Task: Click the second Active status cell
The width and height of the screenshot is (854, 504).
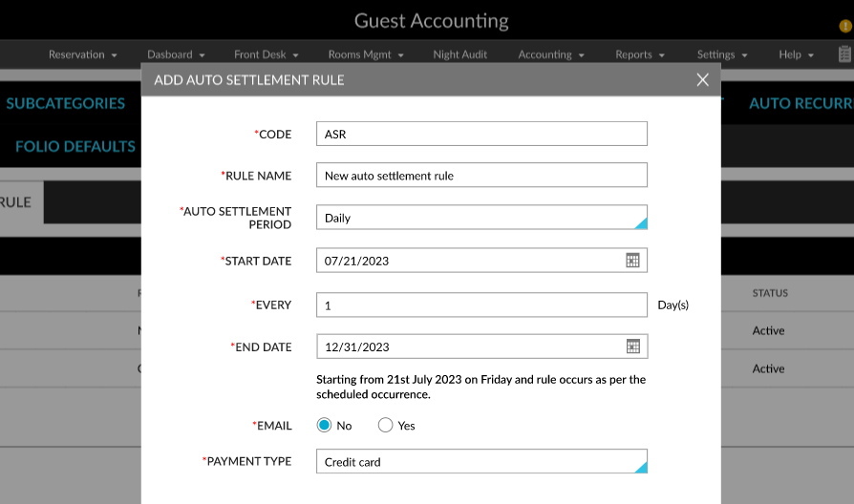Action: (x=768, y=368)
